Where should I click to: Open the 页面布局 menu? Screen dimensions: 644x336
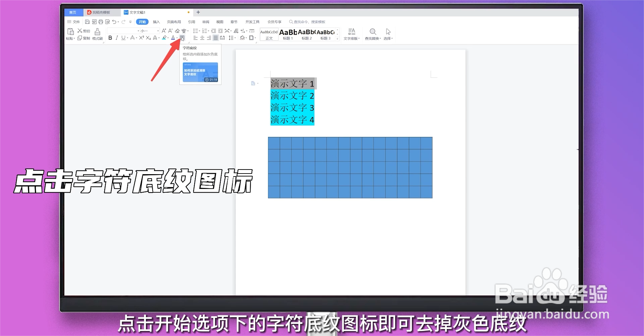point(174,22)
